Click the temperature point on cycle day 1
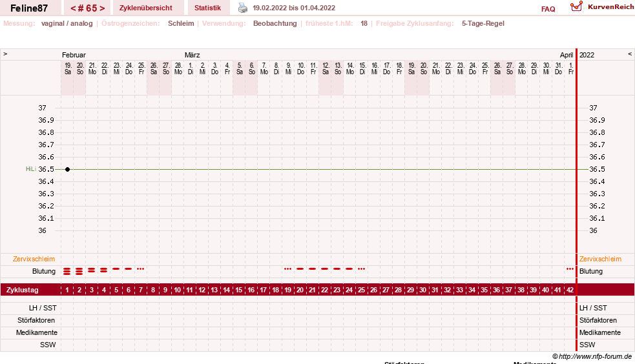 [68, 170]
